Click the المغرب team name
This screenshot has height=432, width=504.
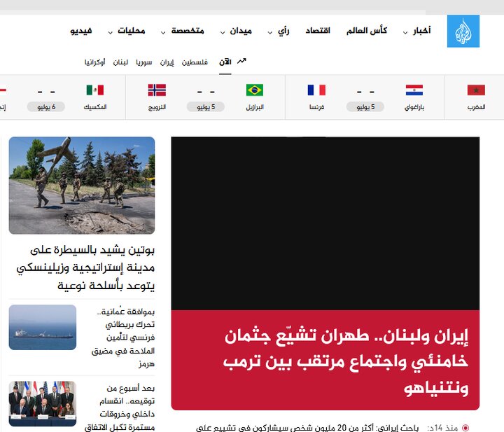[477, 107]
